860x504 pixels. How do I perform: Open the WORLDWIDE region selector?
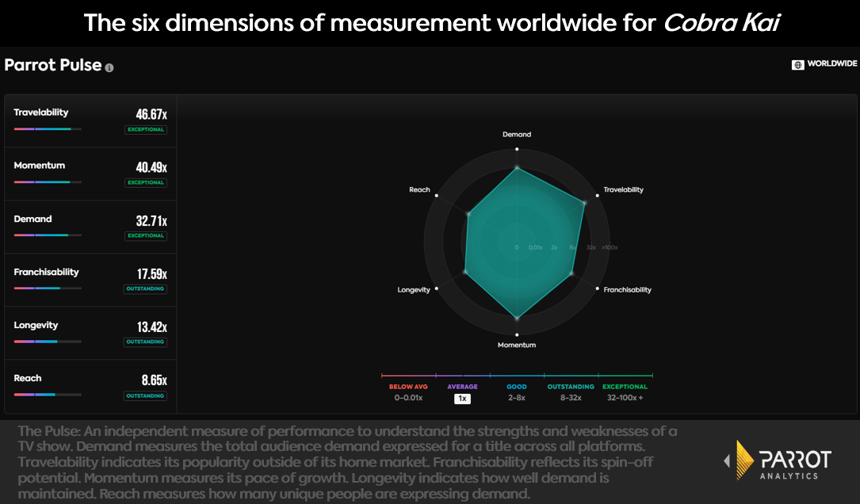tap(824, 64)
